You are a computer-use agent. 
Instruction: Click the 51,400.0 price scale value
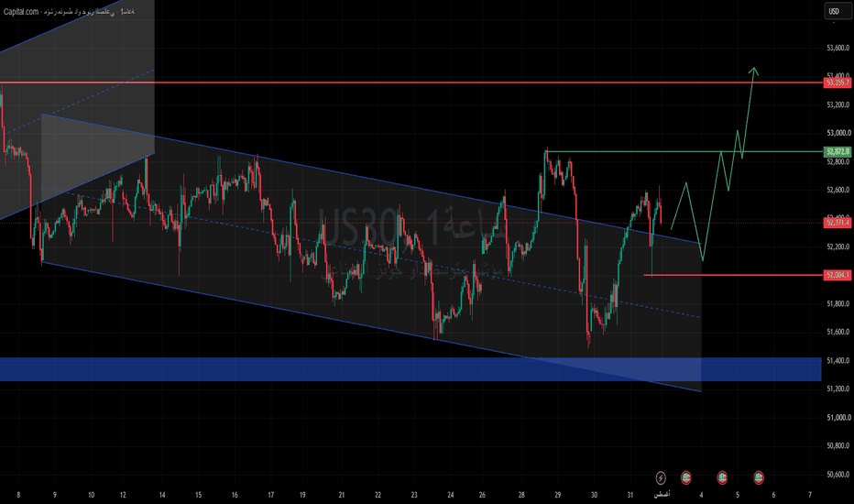838,361
